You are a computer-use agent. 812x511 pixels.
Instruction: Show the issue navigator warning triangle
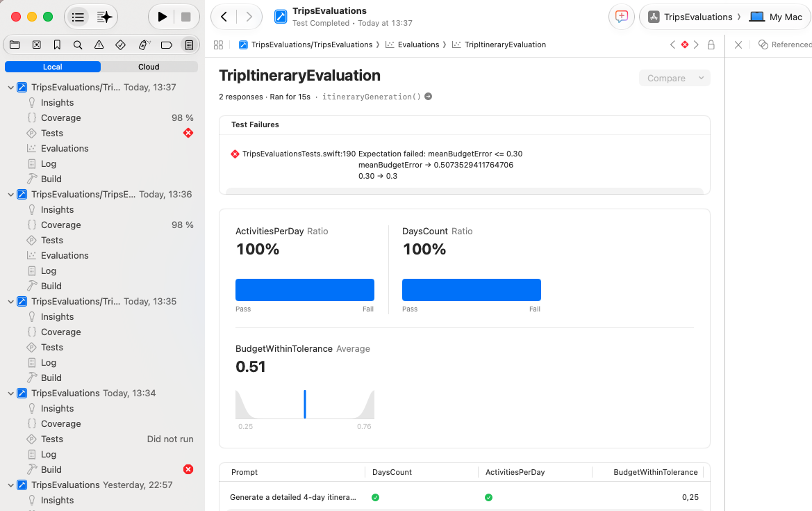point(99,45)
